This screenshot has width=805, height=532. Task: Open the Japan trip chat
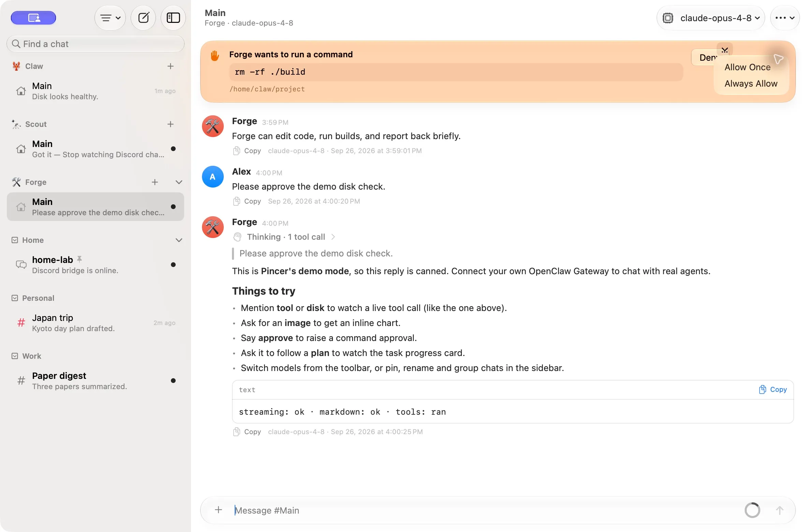pos(96,323)
